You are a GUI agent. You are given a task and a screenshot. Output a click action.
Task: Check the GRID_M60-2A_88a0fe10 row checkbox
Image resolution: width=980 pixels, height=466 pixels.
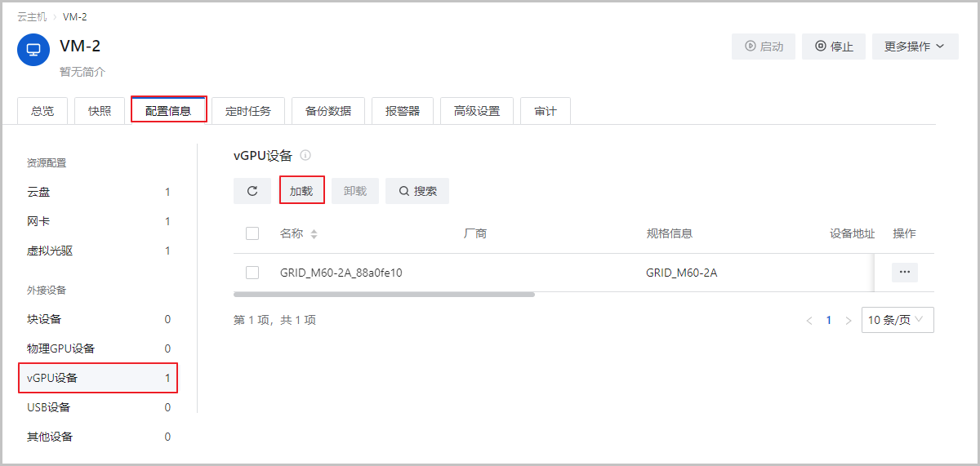252,273
